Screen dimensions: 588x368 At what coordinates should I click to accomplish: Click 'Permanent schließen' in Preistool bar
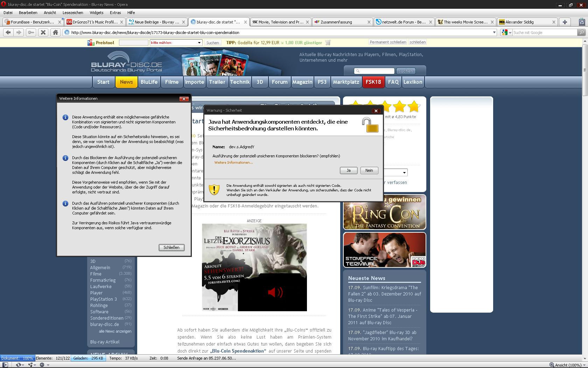pyautogui.click(x=388, y=42)
